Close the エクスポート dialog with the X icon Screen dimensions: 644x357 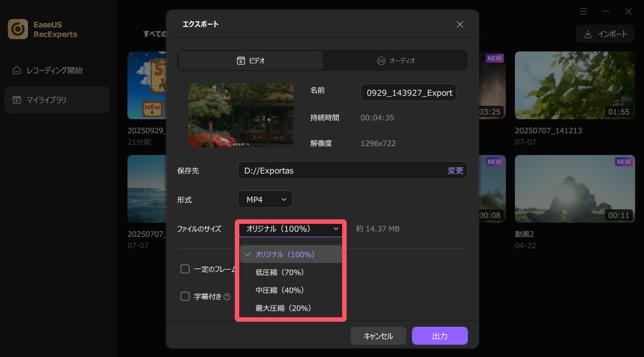460,24
